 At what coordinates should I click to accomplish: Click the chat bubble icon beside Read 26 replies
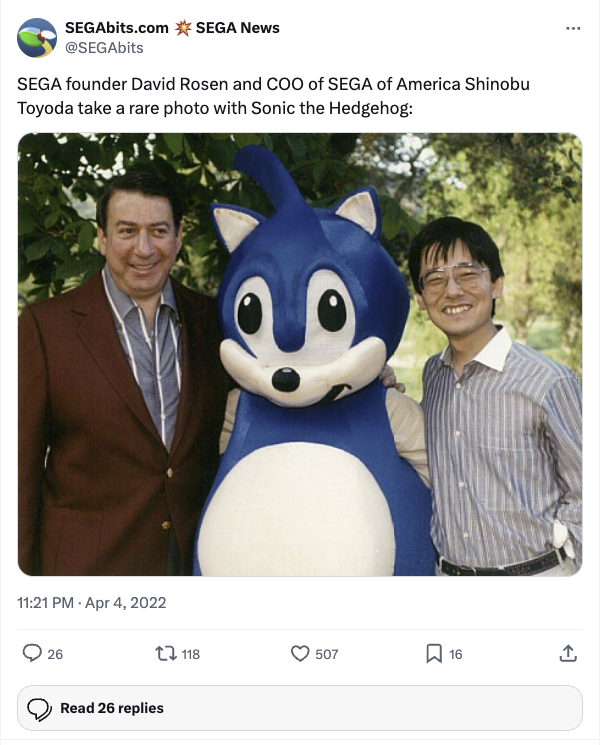pos(40,708)
